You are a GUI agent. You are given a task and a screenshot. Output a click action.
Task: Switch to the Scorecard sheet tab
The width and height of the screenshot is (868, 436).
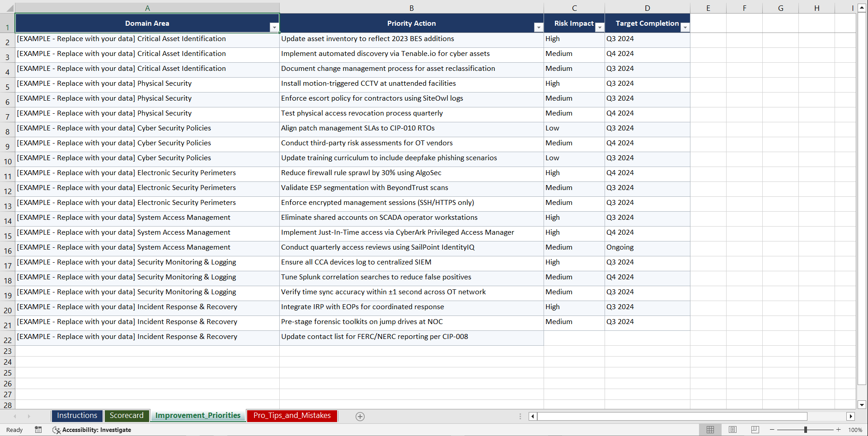[127, 416]
